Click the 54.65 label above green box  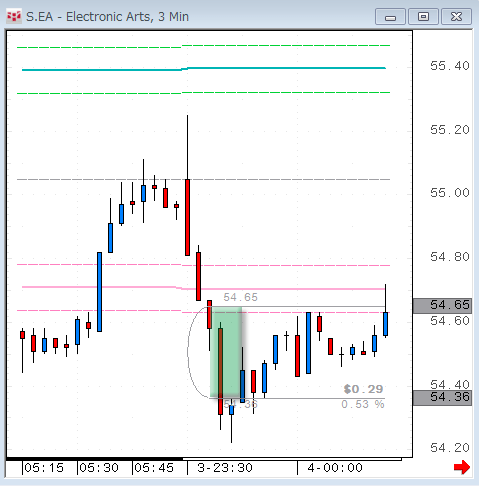click(240, 297)
